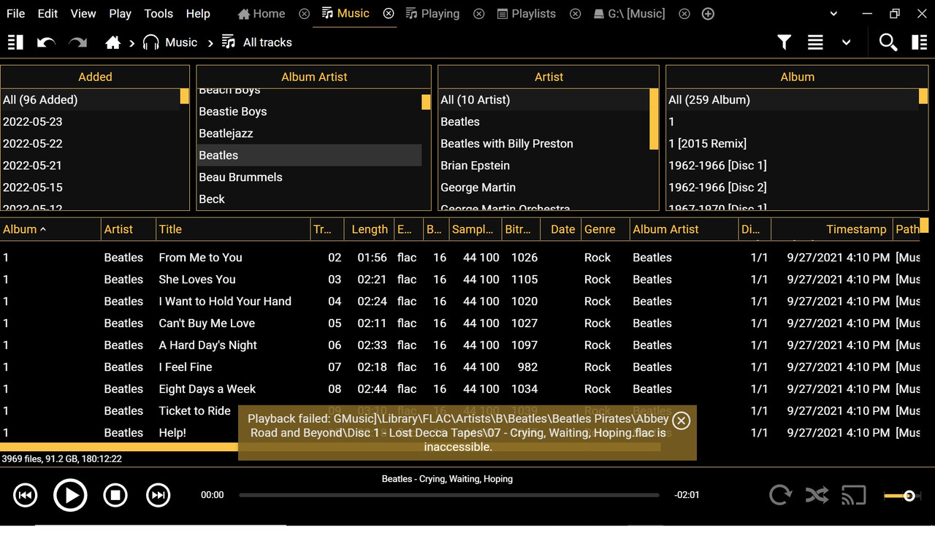Skip to the next track
Image resolution: width=935 pixels, height=560 pixels.
click(x=158, y=496)
